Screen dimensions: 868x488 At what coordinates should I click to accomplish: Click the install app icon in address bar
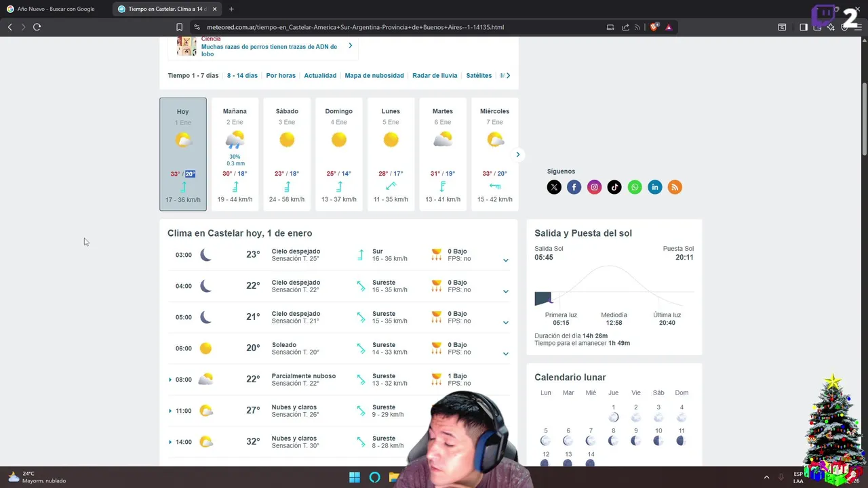coord(610,27)
